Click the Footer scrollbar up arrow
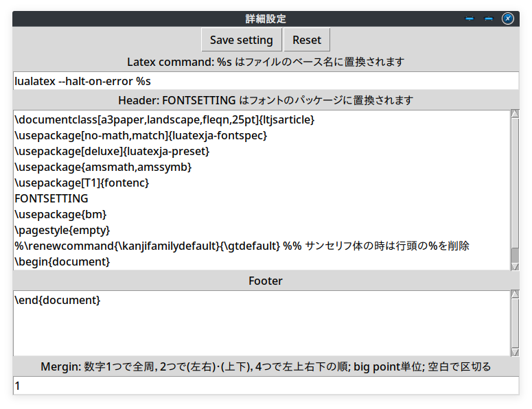Screen dimensions: 532x409 tap(515, 294)
